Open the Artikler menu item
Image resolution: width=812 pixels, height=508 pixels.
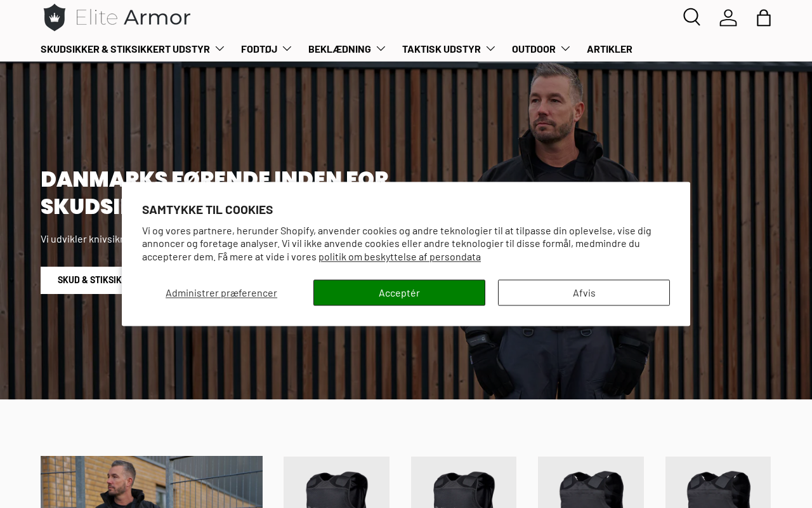tap(610, 49)
